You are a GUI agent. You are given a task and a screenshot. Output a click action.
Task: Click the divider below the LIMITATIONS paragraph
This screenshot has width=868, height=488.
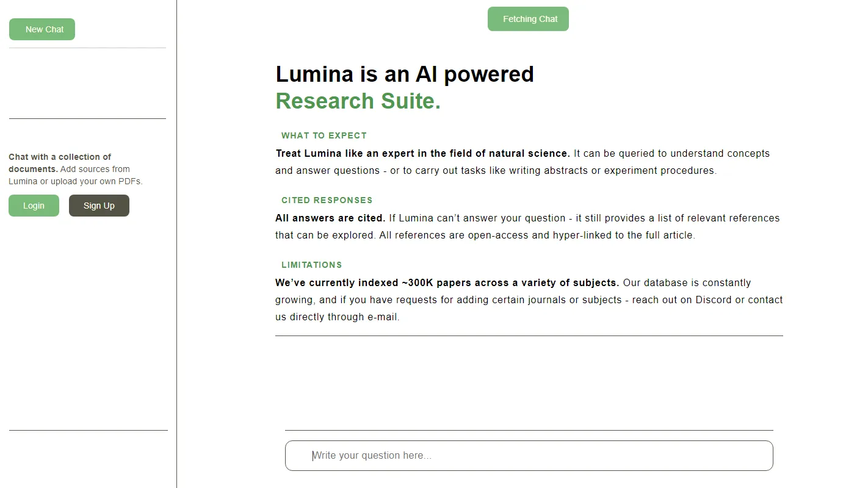coord(529,335)
